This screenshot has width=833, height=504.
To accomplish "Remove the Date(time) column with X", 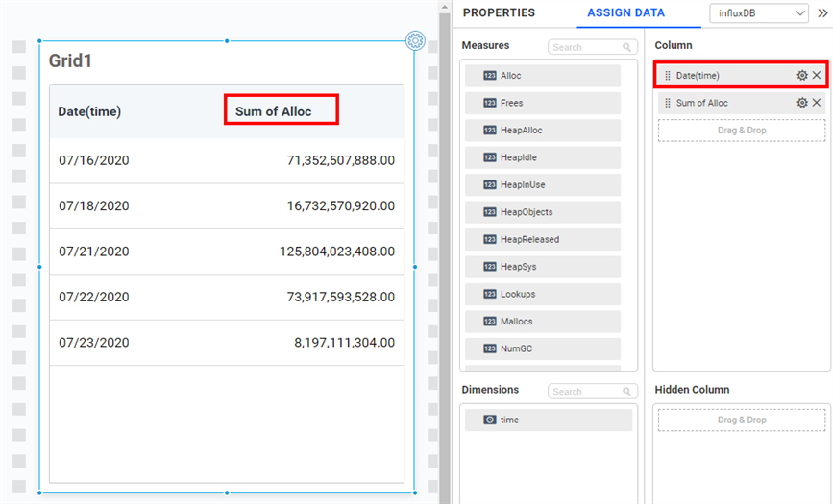I will (x=817, y=75).
